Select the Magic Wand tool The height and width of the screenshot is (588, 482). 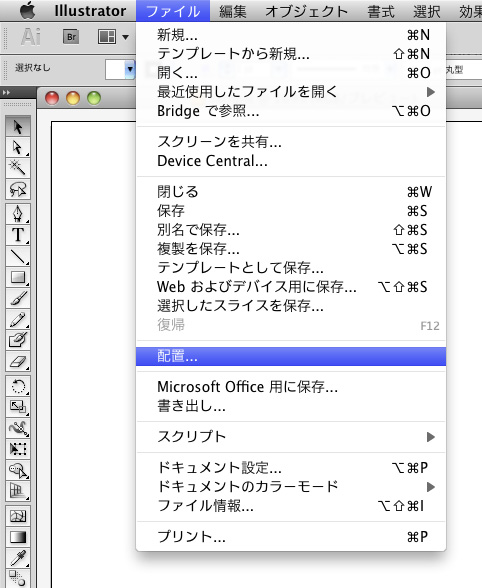click(18, 168)
